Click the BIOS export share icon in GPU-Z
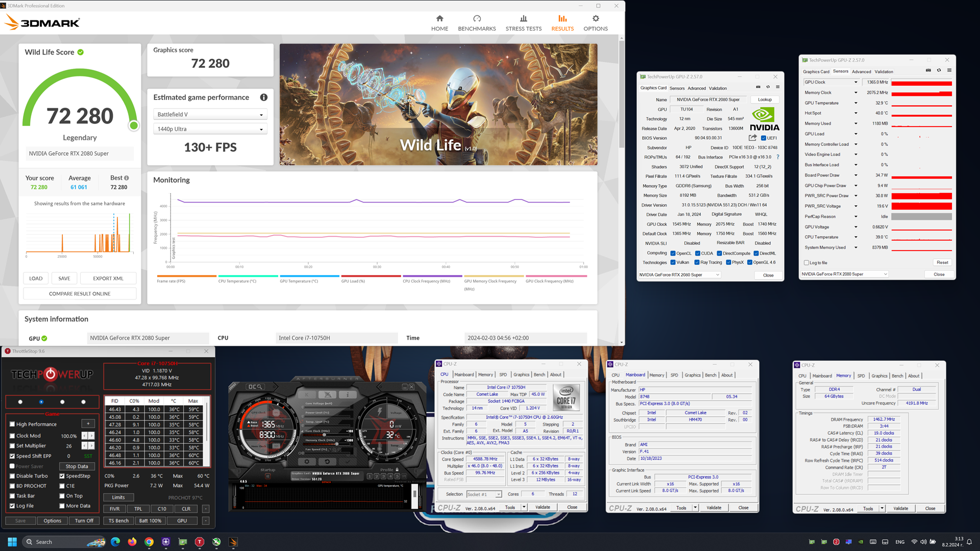 (752, 138)
